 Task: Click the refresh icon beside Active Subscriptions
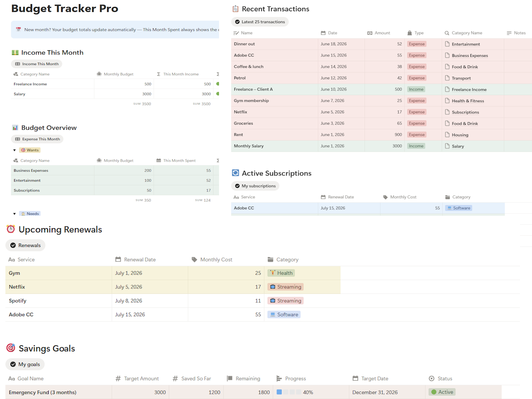point(236,173)
